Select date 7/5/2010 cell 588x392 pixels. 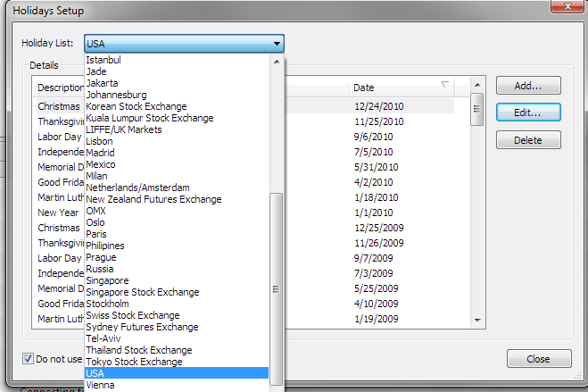coord(374,152)
